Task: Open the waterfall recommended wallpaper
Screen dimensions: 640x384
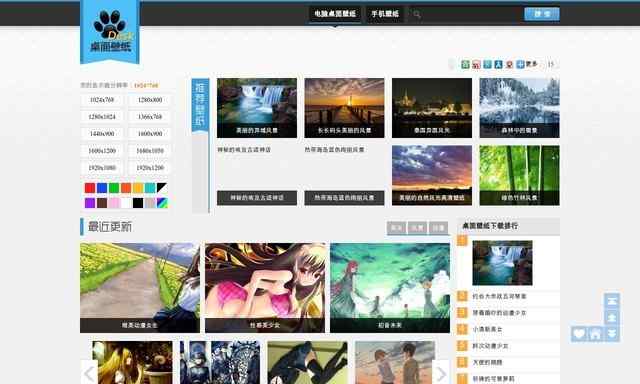Action: click(x=257, y=108)
